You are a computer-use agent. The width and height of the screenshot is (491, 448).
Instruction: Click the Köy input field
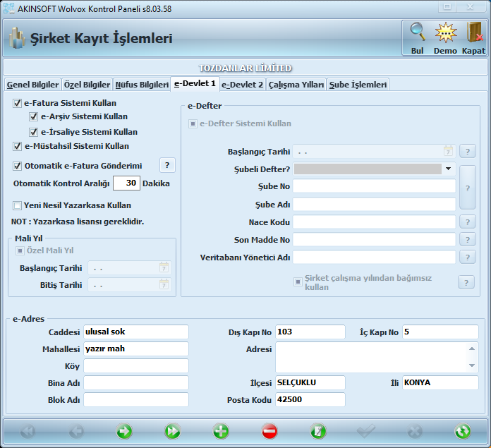tap(136, 365)
